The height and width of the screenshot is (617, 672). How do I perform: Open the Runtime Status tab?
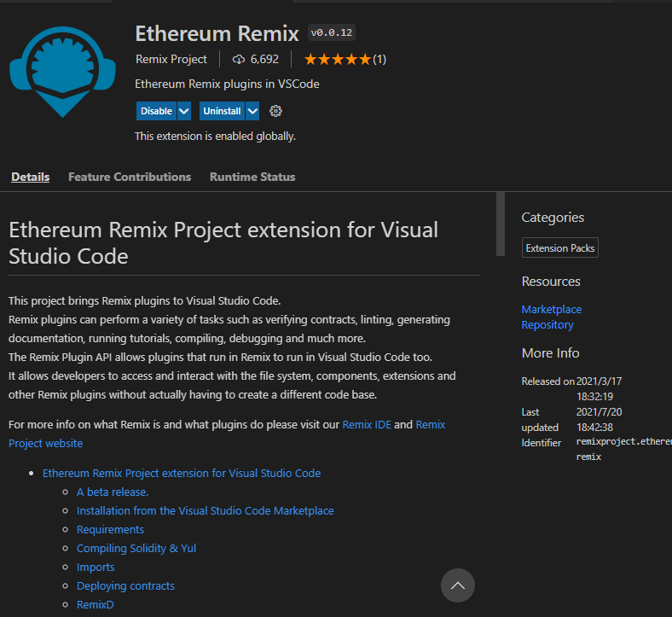(252, 177)
